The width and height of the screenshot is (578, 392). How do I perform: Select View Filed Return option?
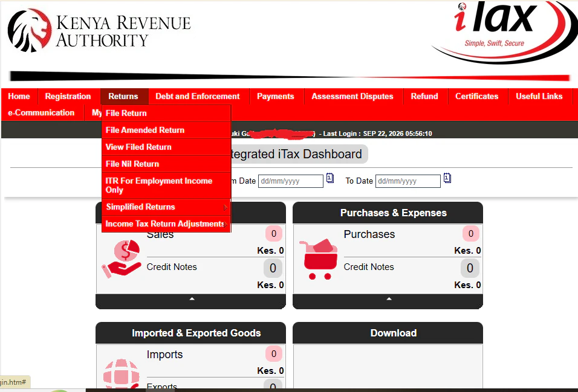pyautogui.click(x=166, y=147)
